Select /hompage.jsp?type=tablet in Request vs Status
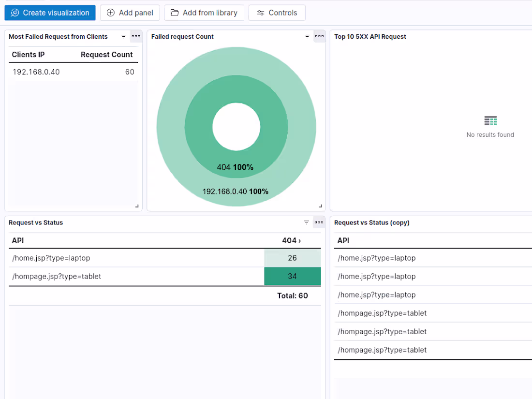The width and height of the screenshot is (532, 399). point(57,277)
